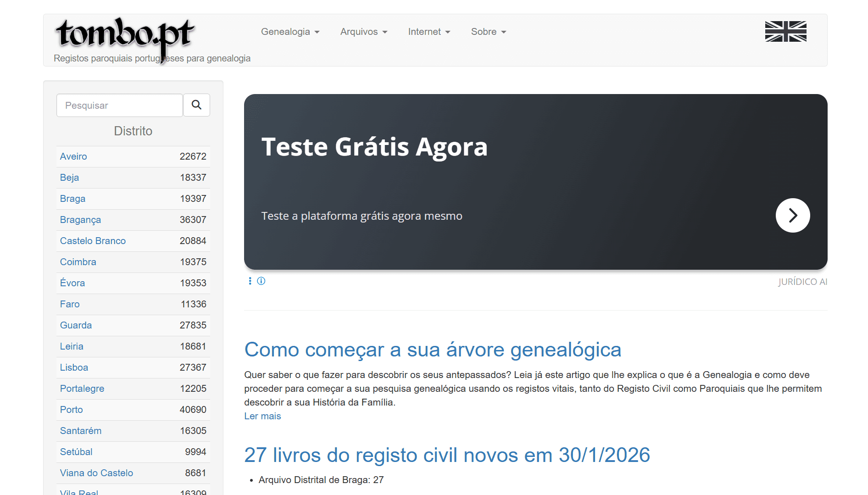The height and width of the screenshot is (495, 868).
Task: Open the '27 livros do registo civil' heading
Action: click(447, 455)
